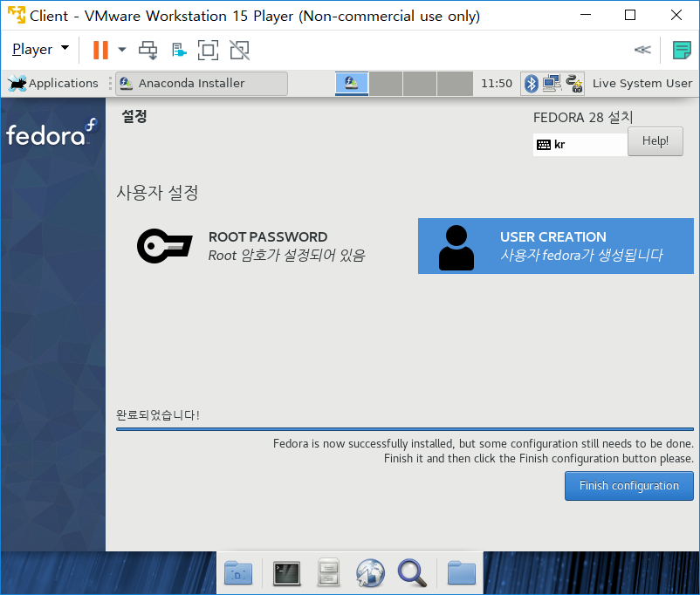Image resolution: width=700 pixels, height=595 pixels.
Task: Open the Live System User menu
Action: click(x=642, y=84)
